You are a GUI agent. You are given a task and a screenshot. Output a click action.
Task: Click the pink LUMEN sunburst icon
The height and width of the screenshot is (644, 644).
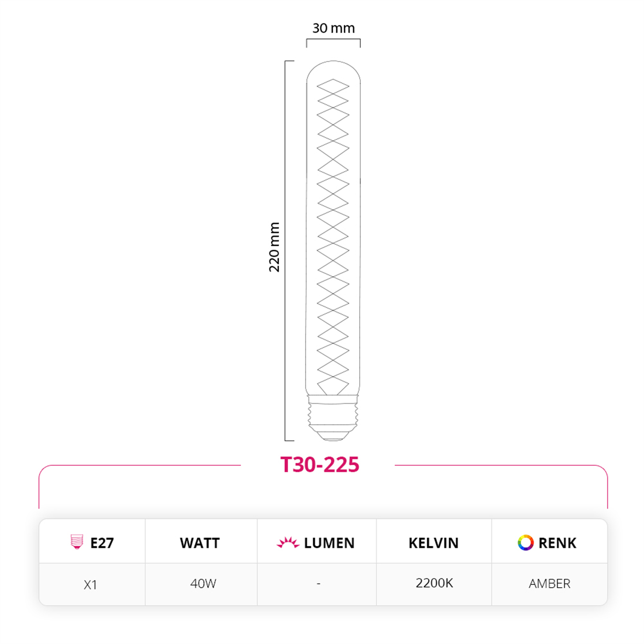pos(288,543)
